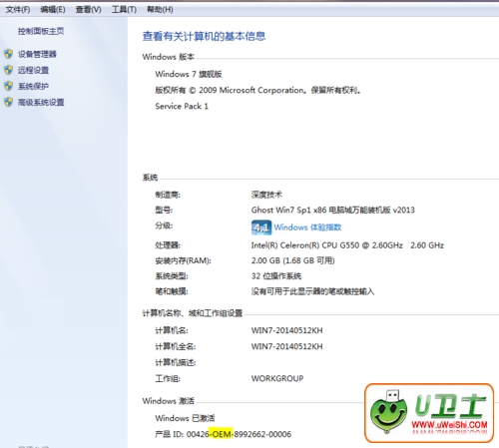Select pen and touch value text
The height and width of the screenshot is (448, 499).
[312, 291]
